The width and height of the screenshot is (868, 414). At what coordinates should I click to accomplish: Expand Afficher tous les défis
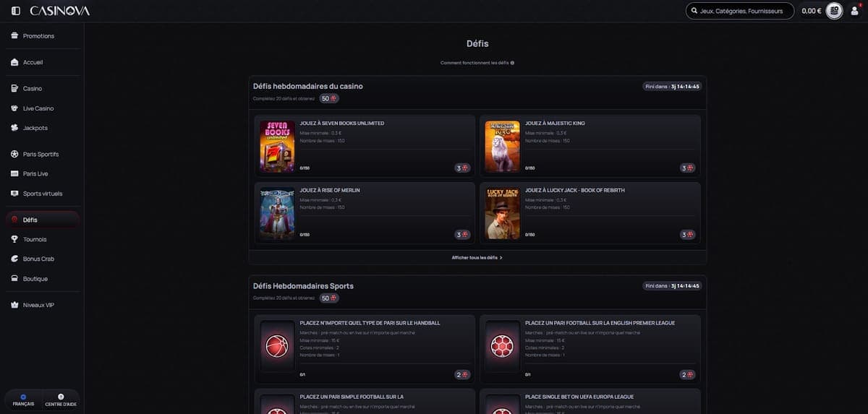click(477, 257)
